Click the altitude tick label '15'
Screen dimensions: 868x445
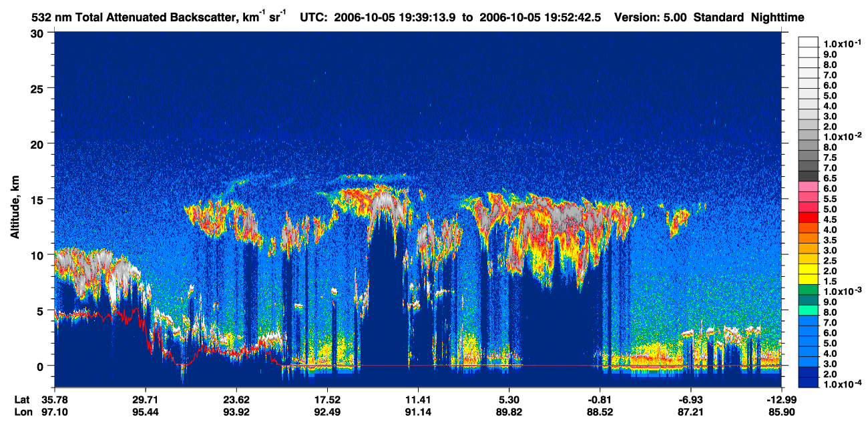click(38, 199)
